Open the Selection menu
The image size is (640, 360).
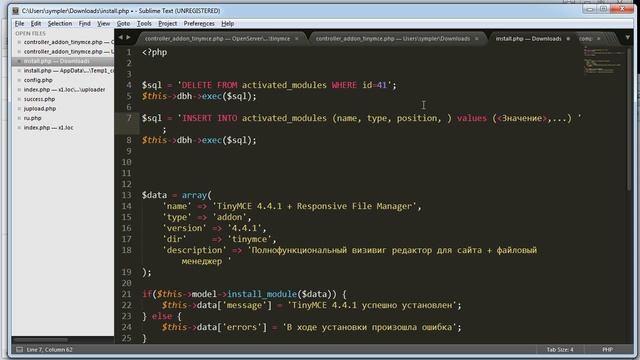pyautogui.click(x=60, y=24)
